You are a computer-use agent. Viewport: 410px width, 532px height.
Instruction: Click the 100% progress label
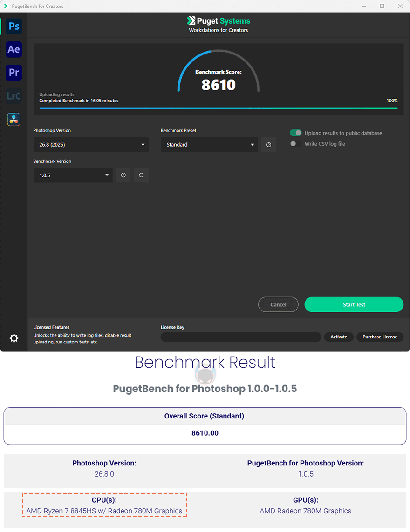392,101
